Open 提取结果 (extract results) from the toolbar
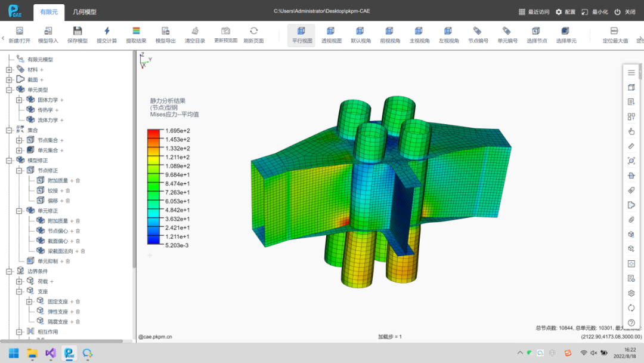The height and width of the screenshot is (363, 644). [136, 31]
